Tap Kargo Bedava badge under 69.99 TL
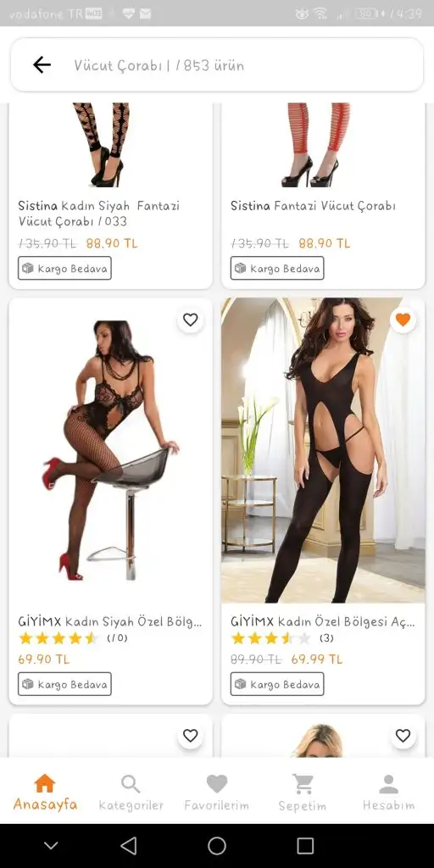Image resolution: width=434 pixels, height=868 pixels. point(277,684)
